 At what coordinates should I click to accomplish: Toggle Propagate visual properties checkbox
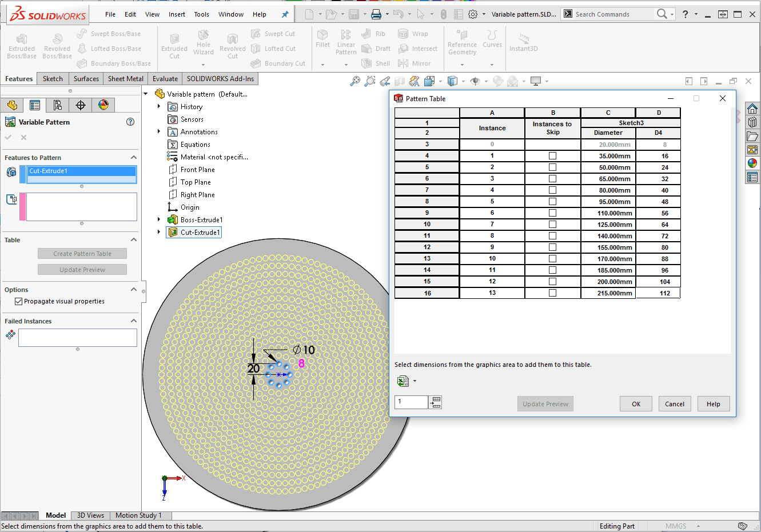(x=19, y=302)
